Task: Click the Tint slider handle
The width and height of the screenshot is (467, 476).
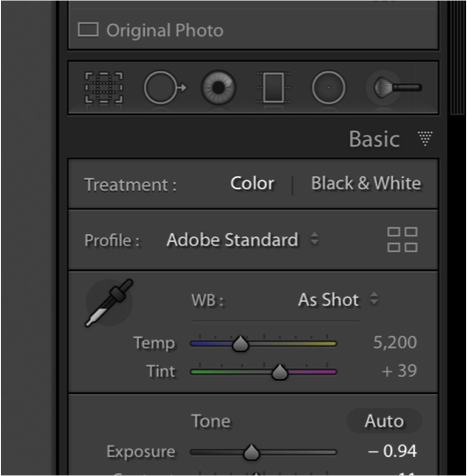Action: click(280, 371)
